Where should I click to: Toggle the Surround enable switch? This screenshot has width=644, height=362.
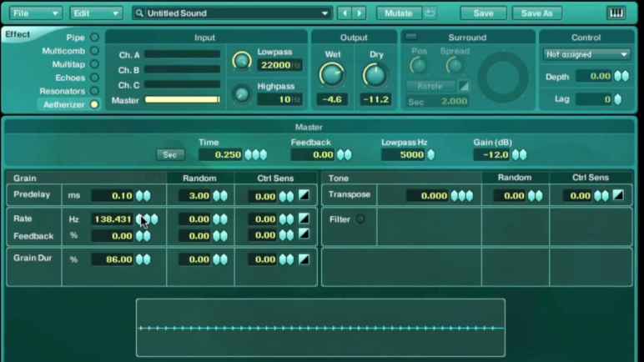coord(411,37)
